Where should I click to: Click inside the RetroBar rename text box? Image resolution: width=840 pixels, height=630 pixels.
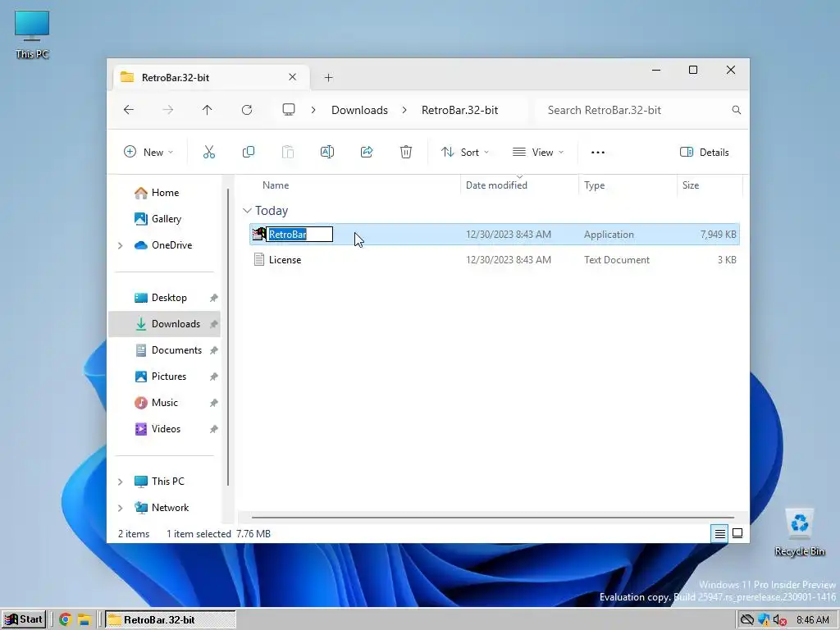(299, 234)
